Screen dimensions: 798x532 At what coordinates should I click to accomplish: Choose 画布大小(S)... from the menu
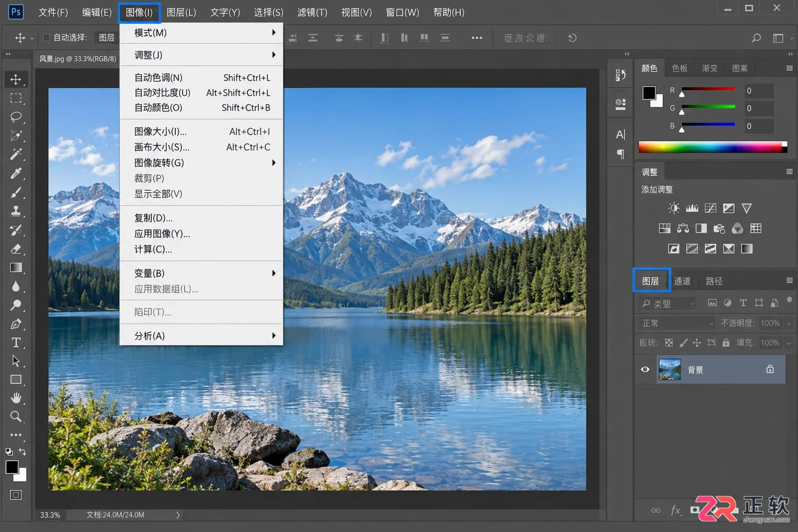(x=201, y=147)
